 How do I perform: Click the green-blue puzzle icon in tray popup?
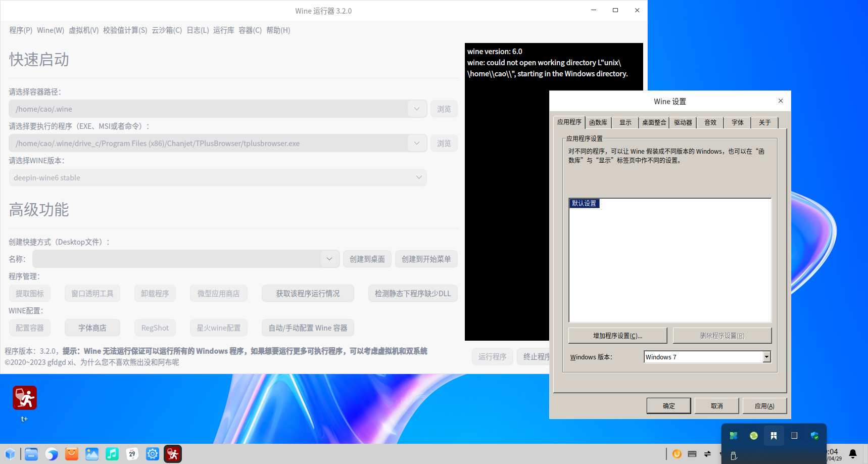(734, 436)
